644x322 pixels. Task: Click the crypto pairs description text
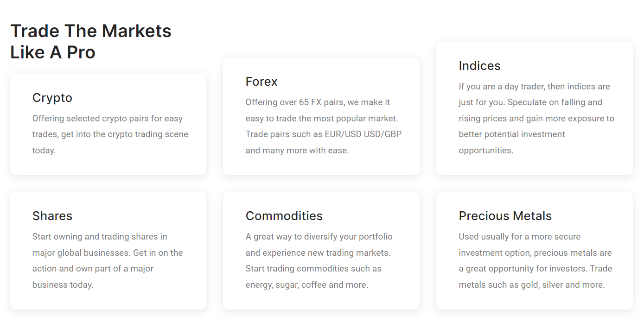(x=110, y=134)
